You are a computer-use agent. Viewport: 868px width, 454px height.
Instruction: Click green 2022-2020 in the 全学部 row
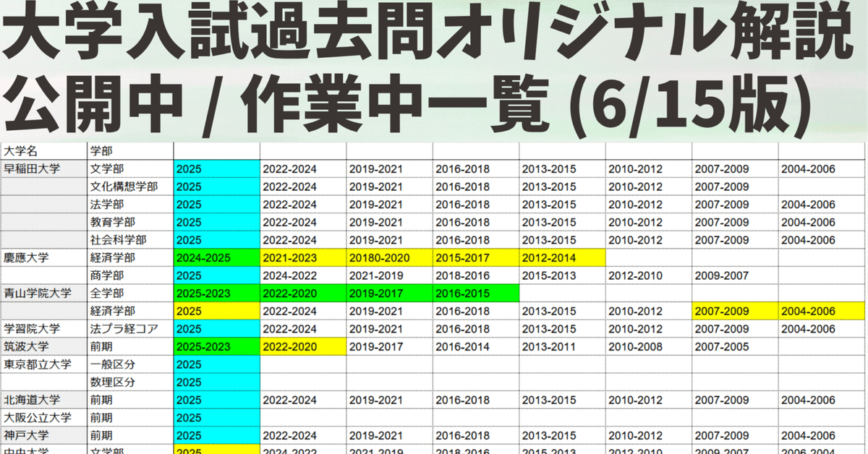point(303,293)
